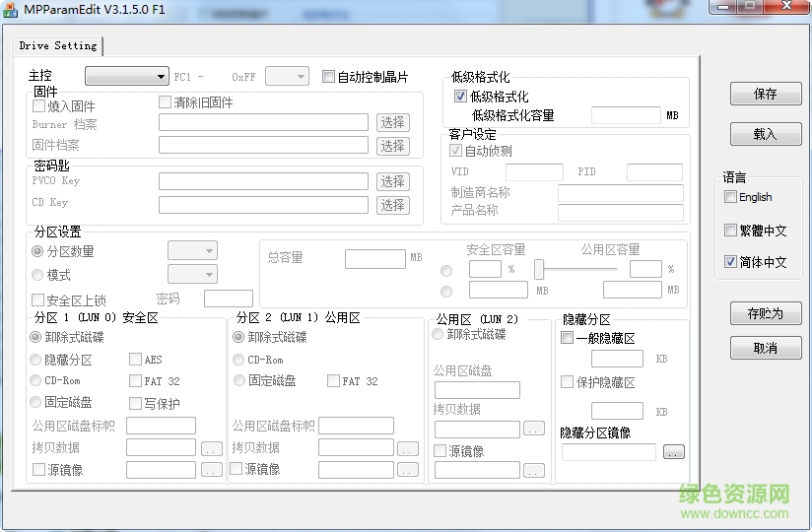Image resolution: width=812 pixels, height=532 pixels.
Task: Select 固定磁盘 radio in 分区 2
Action: click(x=238, y=380)
